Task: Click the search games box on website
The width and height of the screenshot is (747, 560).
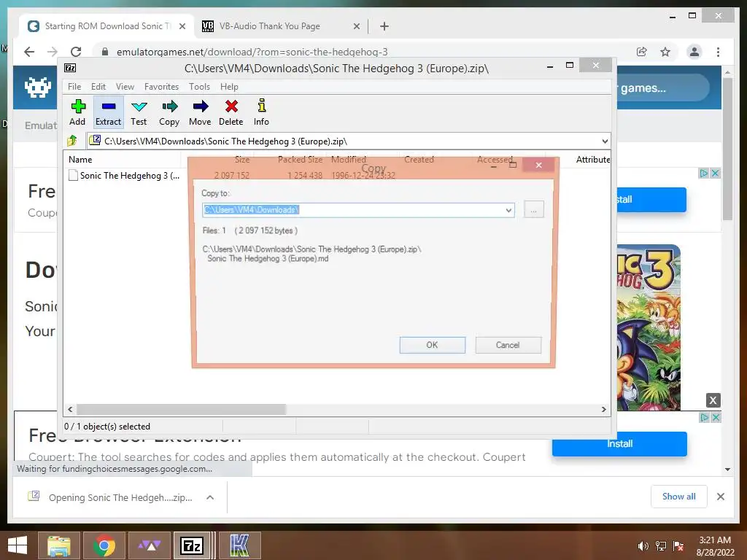Action: [x=662, y=87]
